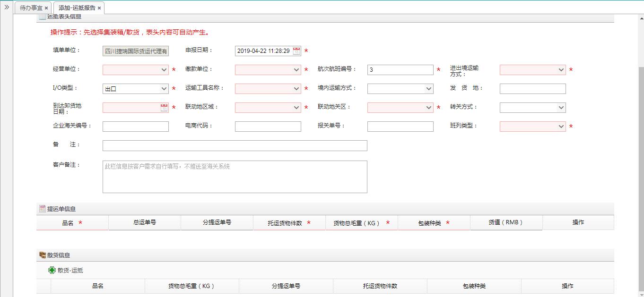Click the 航次航班编号 input field
This screenshot has height=297, width=644.
pyautogui.click(x=400, y=70)
